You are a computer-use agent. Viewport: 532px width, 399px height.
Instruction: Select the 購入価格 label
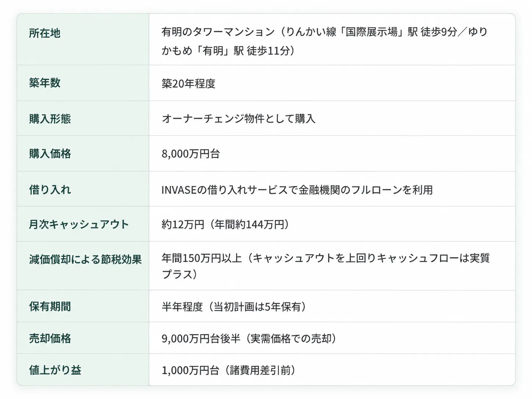pos(50,154)
